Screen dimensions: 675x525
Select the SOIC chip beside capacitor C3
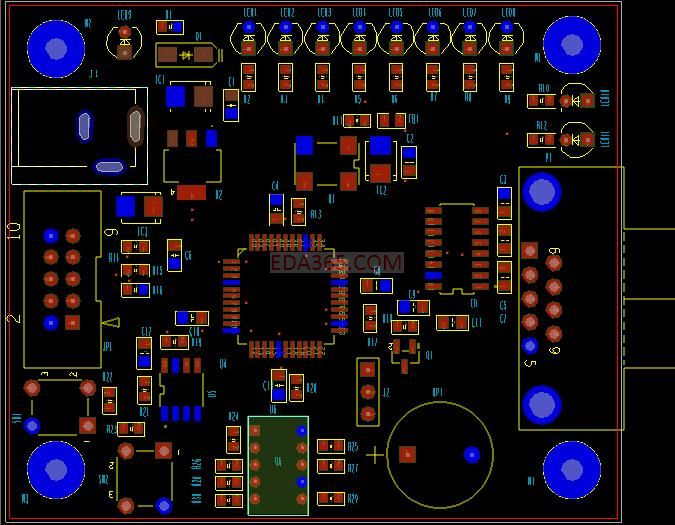(457, 248)
